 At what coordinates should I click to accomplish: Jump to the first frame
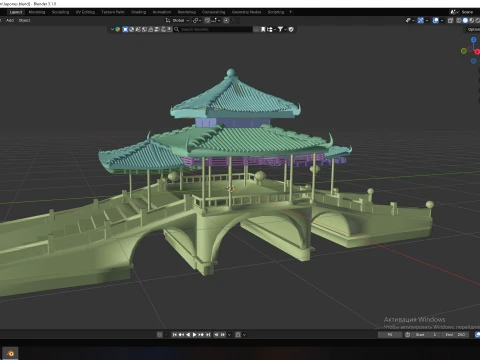click(174, 335)
